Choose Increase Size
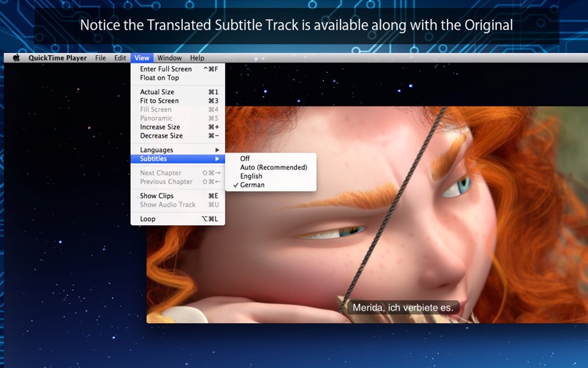 tap(178, 127)
